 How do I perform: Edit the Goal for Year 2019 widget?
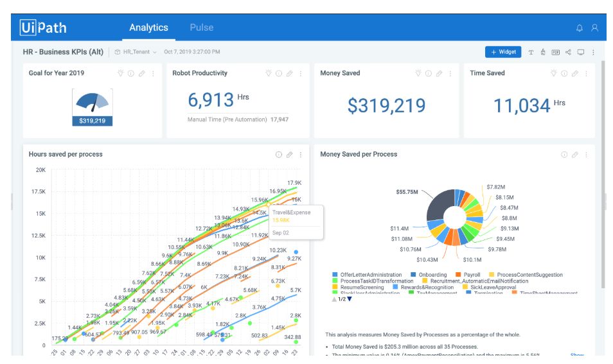pos(142,73)
